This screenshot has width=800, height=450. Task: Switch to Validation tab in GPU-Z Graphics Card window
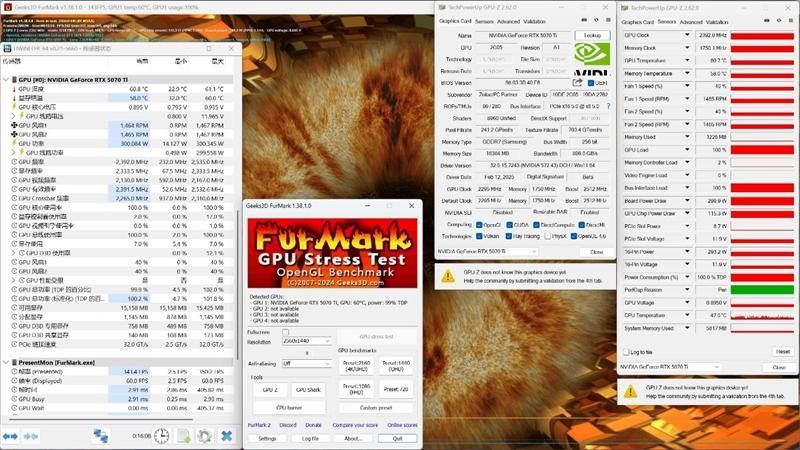pos(534,21)
